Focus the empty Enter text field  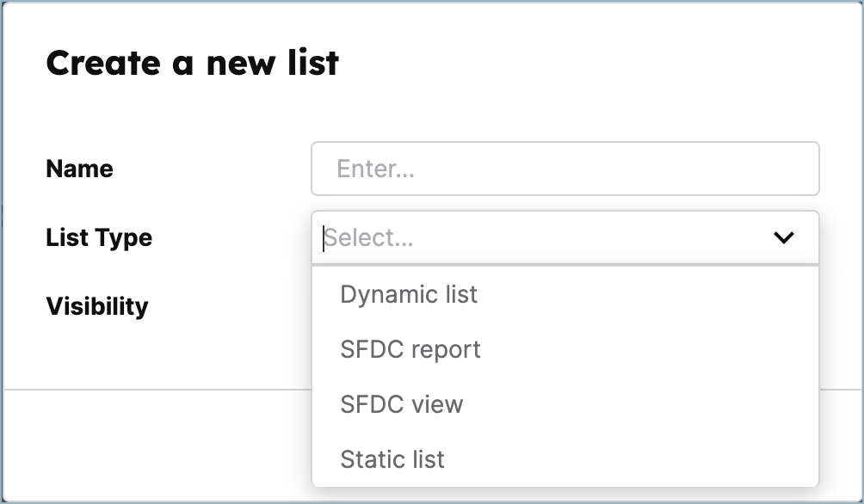565,169
